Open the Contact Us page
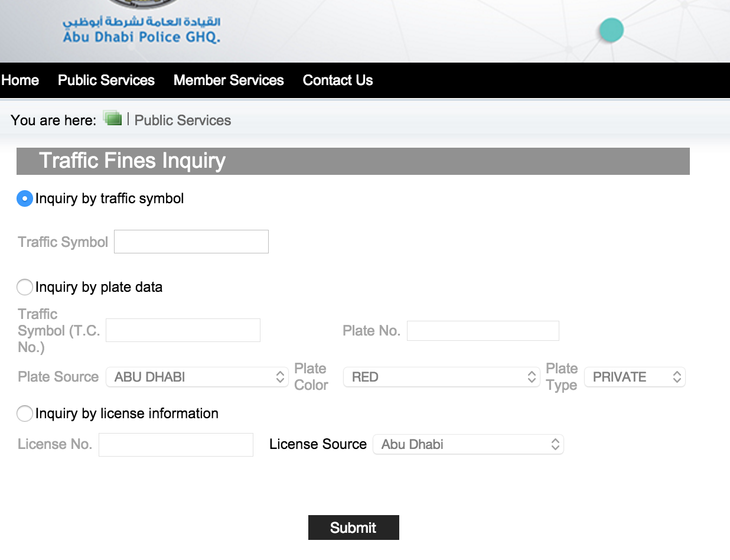Viewport: 730px width, 560px height. (x=337, y=80)
